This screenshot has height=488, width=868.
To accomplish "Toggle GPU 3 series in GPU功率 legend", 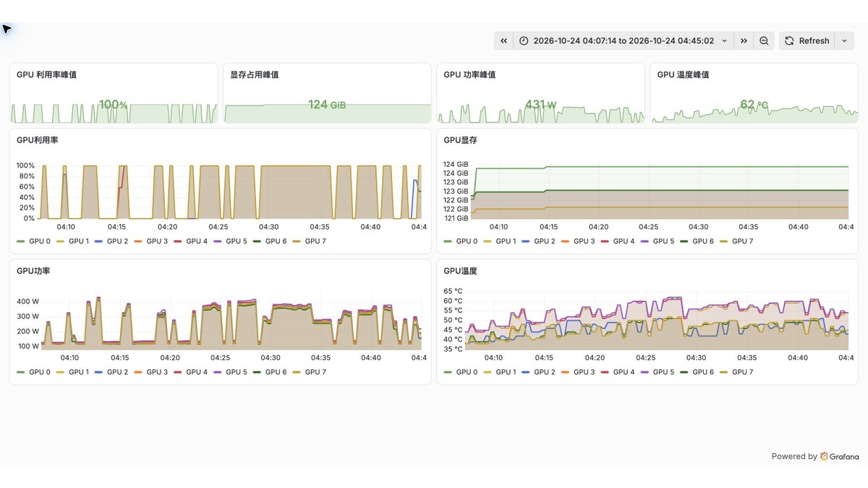I will (x=157, y=372).
